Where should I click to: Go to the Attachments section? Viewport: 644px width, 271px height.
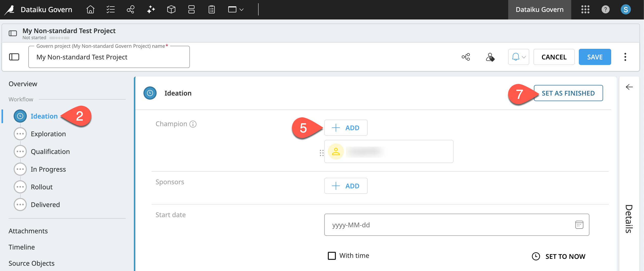(28, 231)
